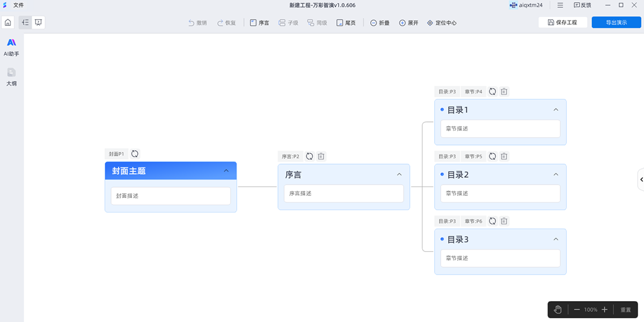
Task: Regenerate the 封面P1 cover node
Action: [135, 153]
